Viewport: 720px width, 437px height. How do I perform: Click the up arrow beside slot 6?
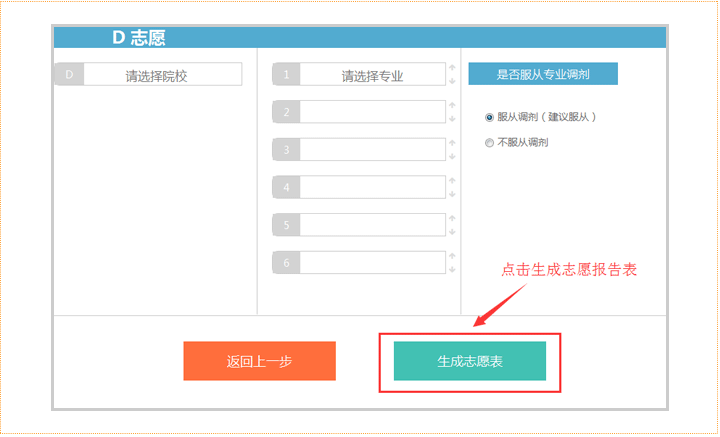452,256
